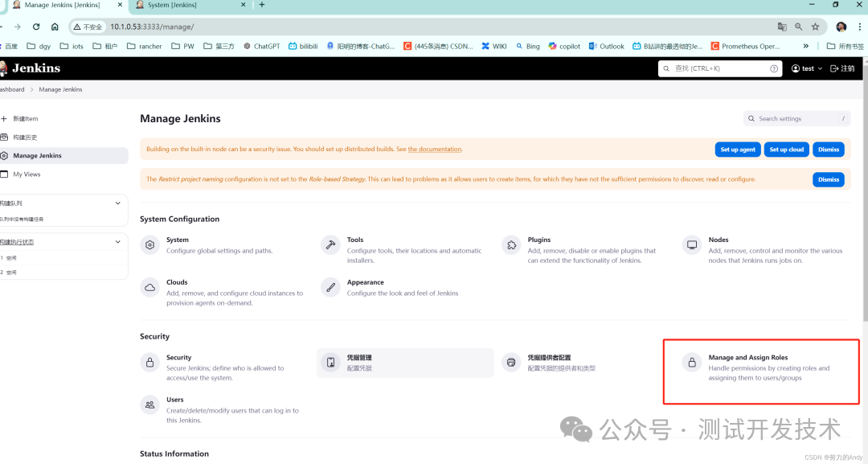Click the 凭据管理 credentials icon

click(x=330, y=363)
